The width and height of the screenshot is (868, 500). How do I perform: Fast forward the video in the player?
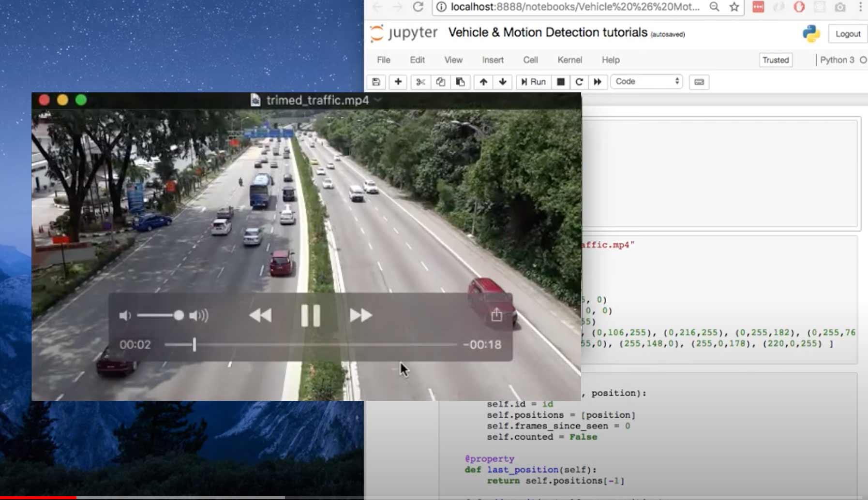[x=361, y=316]
